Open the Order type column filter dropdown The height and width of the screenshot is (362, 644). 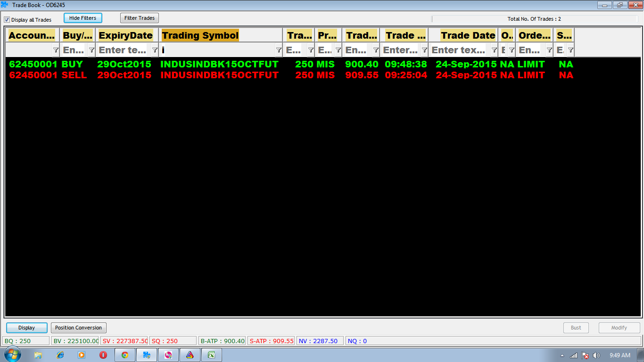click(x=549, y=50)
